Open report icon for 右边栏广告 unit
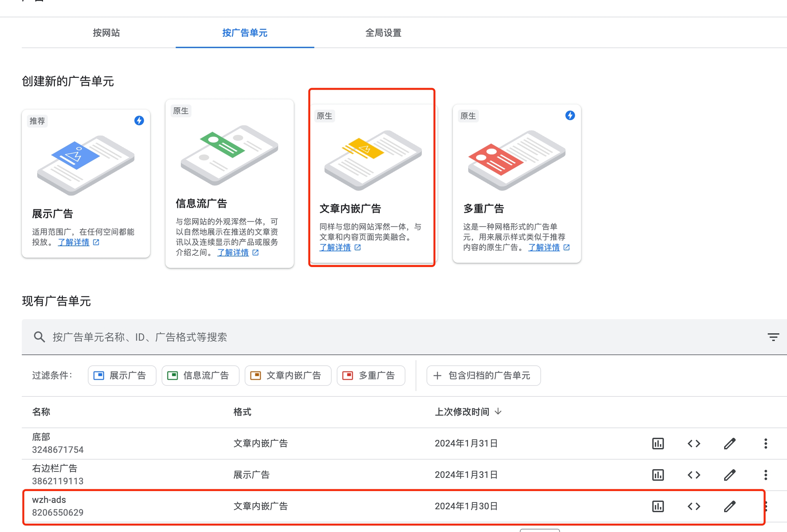The height and width of the screenshot is (532, 787). coord(658,475)
